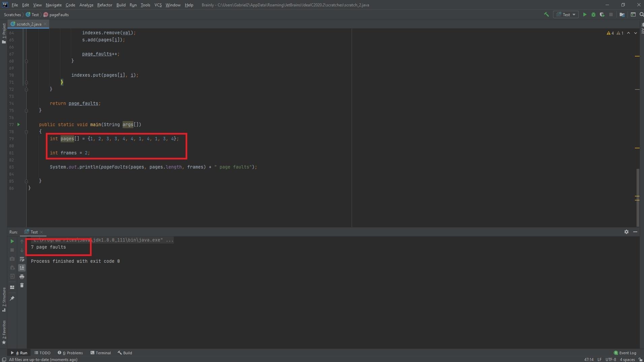Viewport: 644px width, 362px height.
Task: Start debugging with the green bug icon
Action: coord(593,14)
